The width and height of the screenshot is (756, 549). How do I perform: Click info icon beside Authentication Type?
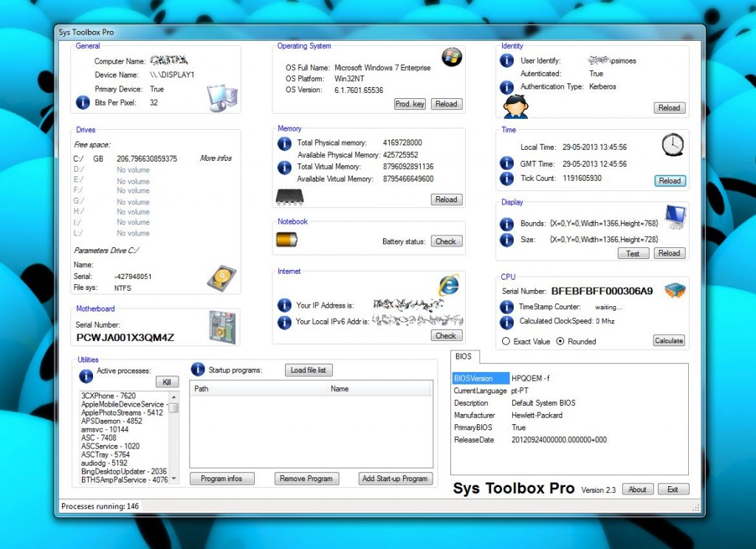point(506,87)
